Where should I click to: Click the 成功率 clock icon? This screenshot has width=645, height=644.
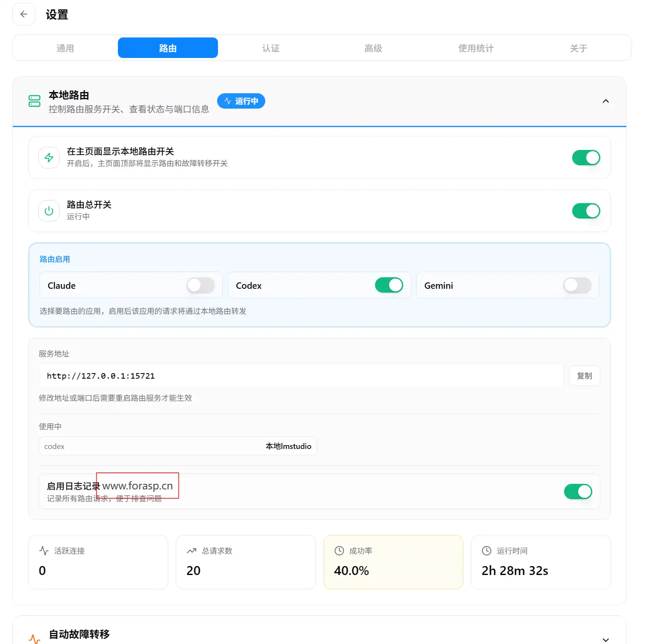tap(339, 551)
